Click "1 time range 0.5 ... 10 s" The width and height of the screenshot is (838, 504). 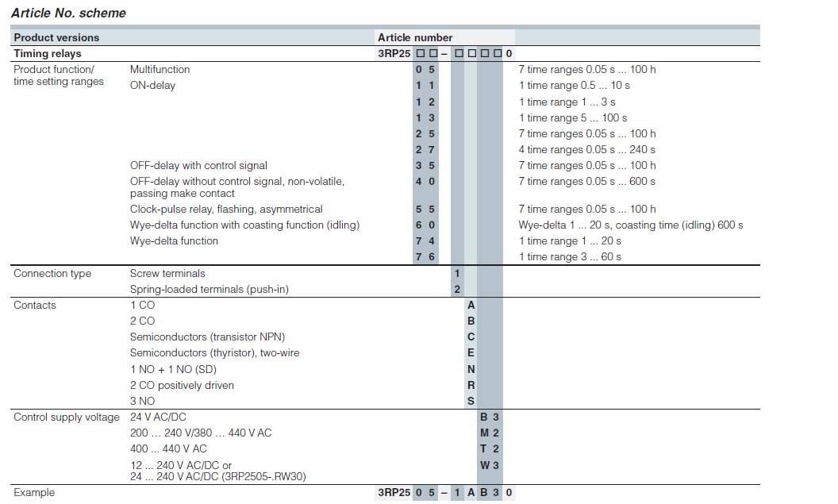tap(574, 86)
